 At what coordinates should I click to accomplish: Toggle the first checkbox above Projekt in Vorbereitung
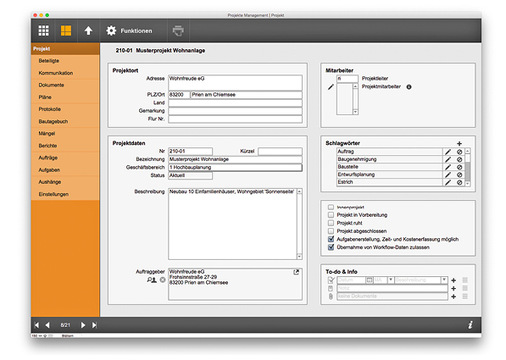click(331, 207)
